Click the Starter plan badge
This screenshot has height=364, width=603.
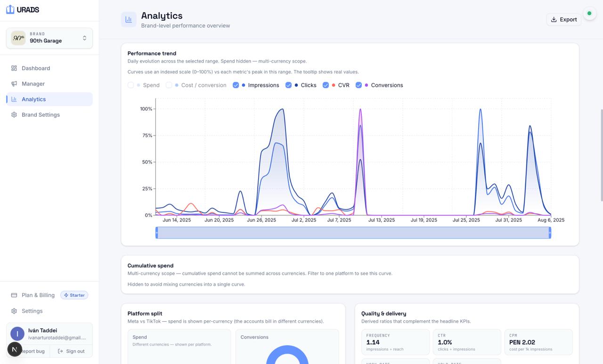74,295
